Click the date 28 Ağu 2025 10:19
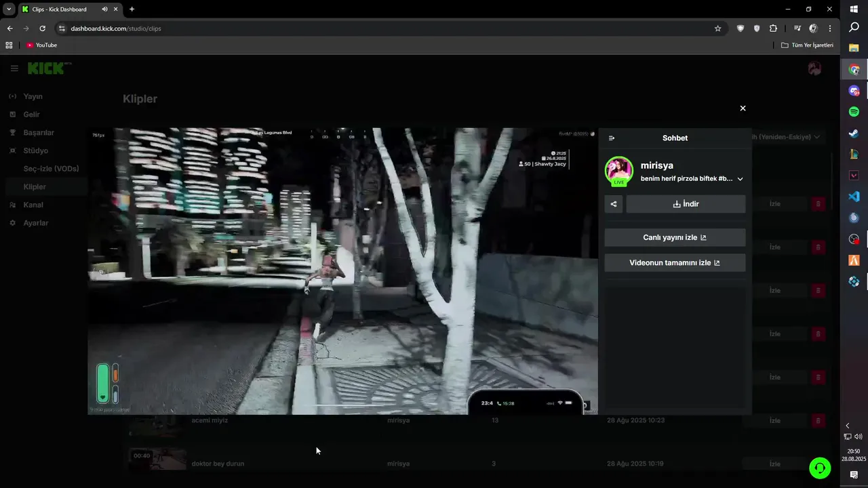This screenshot has width=868, height=488. coord(635,464)
